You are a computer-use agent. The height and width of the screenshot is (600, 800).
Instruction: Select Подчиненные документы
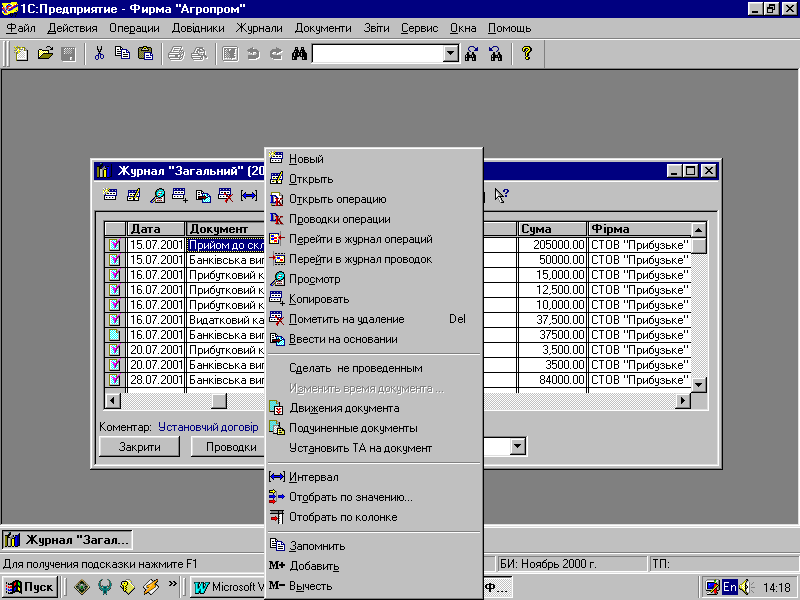373,428
